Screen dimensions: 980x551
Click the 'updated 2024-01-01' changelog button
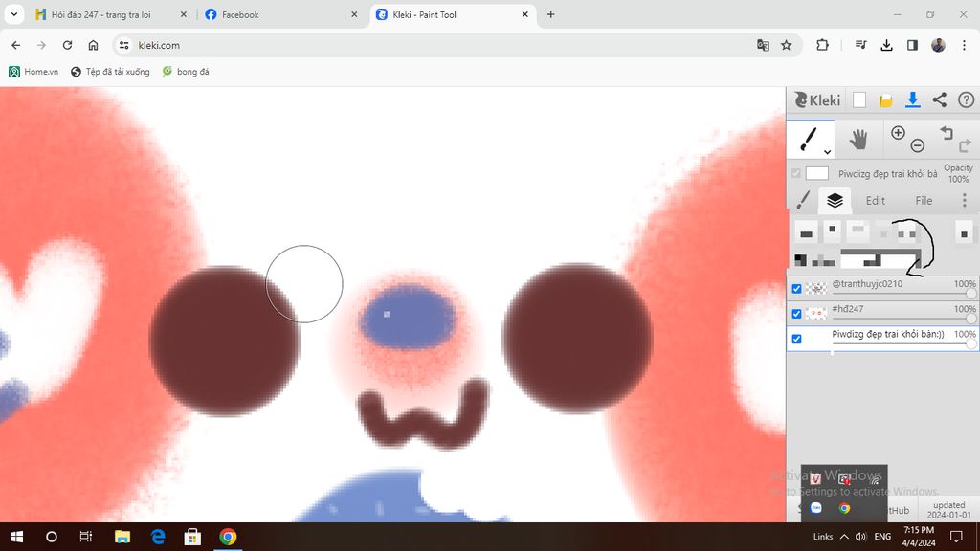948,510
